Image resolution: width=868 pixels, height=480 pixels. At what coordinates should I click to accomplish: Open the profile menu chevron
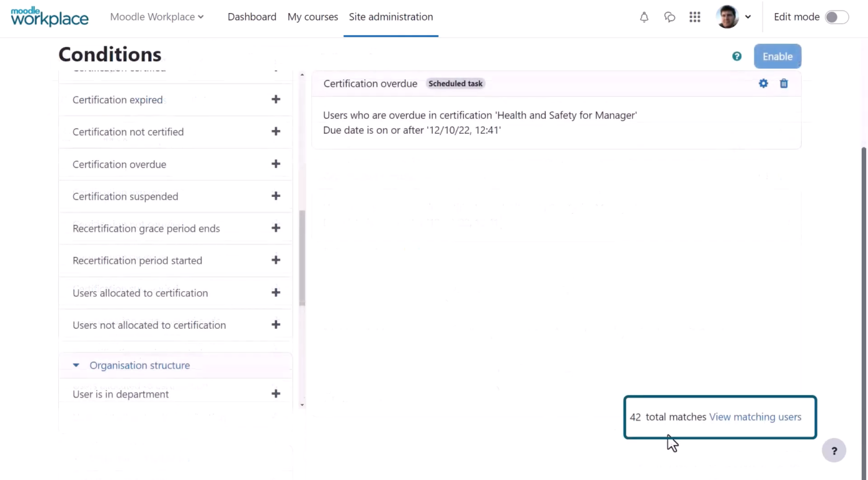coord(748,17)
